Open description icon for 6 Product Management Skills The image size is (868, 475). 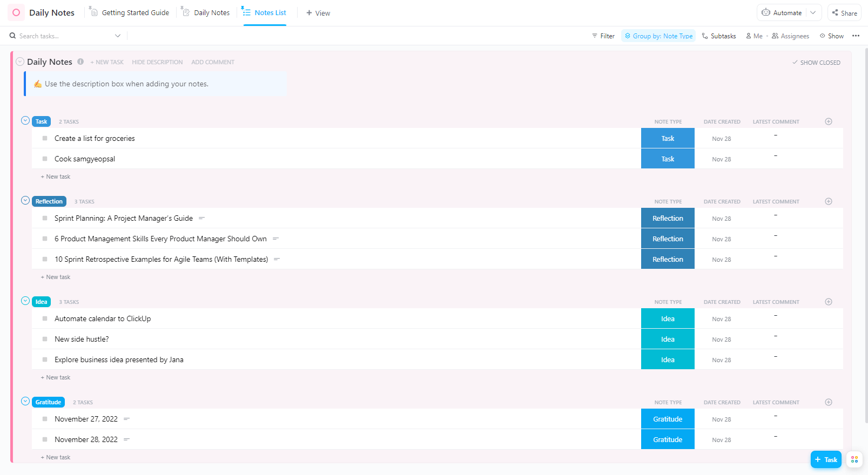click(275, 239)
